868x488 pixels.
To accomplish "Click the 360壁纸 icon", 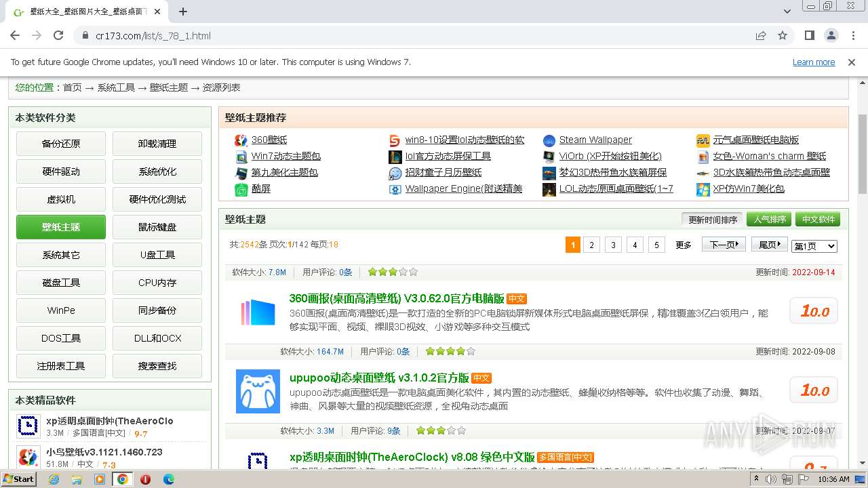I will (241, 140).
